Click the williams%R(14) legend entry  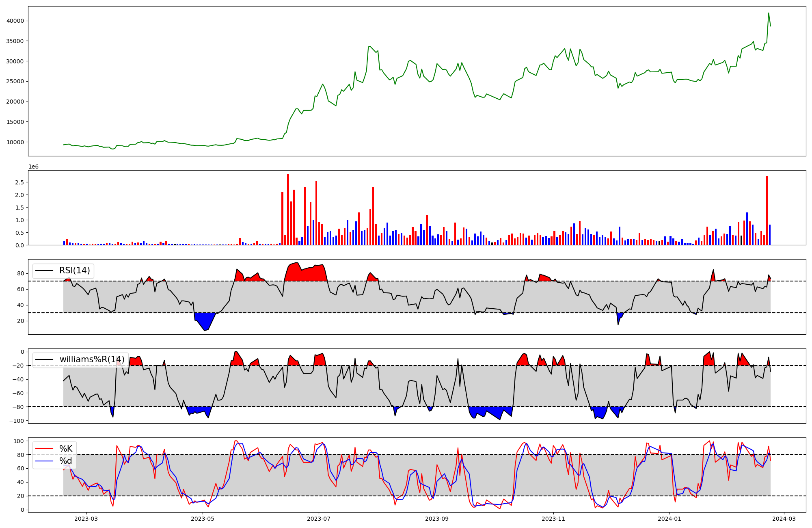point(92,359)
